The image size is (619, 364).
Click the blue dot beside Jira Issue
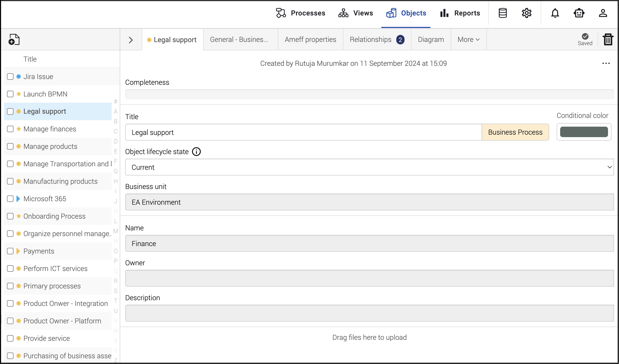click(x=18, y=77)
